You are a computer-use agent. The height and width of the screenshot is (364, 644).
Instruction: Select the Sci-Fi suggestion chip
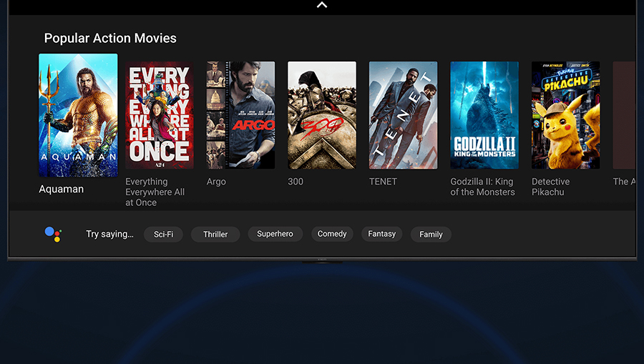click(x=163, y=235)
